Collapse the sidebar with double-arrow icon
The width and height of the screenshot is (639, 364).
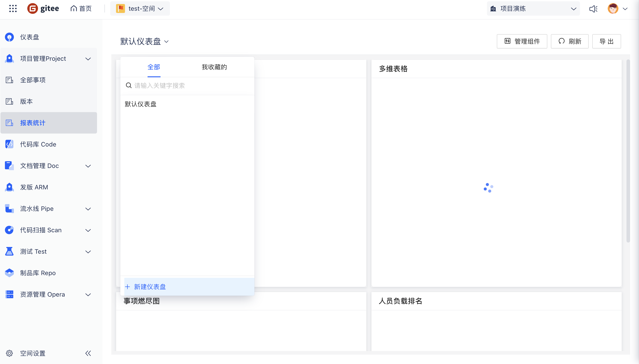point(88,353)
